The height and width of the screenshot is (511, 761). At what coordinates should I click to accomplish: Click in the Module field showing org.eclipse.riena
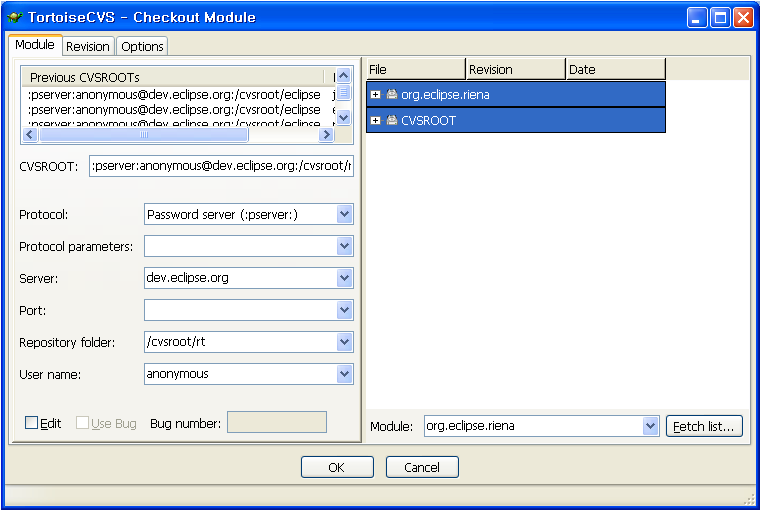(x=533, y=426)
